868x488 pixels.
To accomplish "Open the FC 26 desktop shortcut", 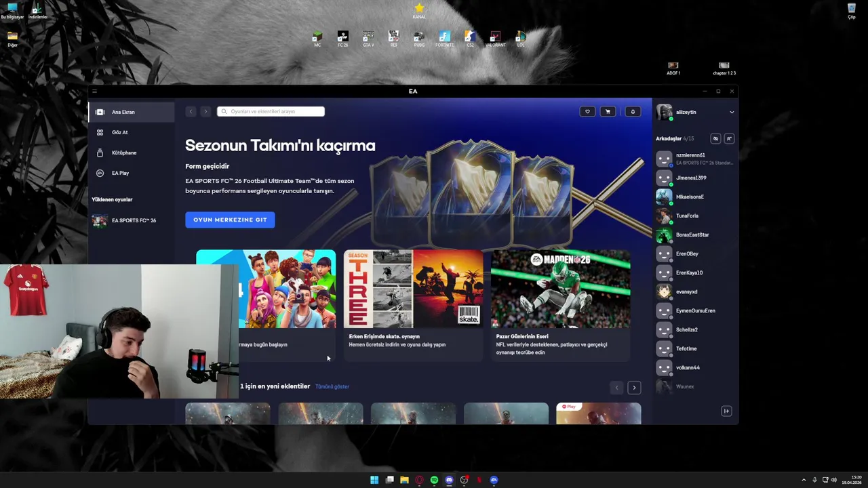I will tap(342, 39).
